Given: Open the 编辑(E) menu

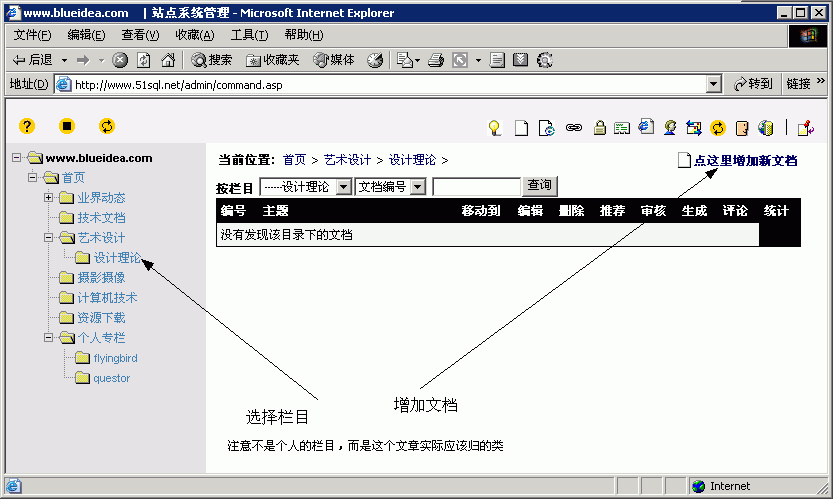Looking at the screenshot, I should [x=87, y=35].
